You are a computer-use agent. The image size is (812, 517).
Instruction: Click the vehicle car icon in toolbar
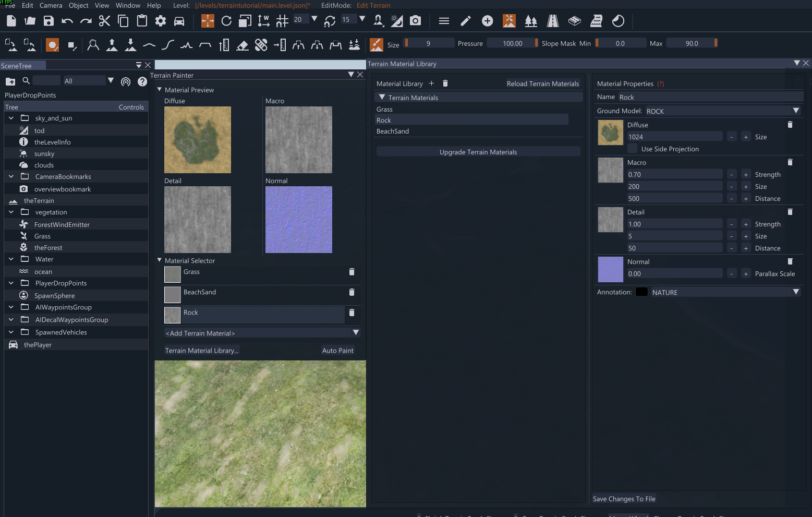(x=179, y=21)
